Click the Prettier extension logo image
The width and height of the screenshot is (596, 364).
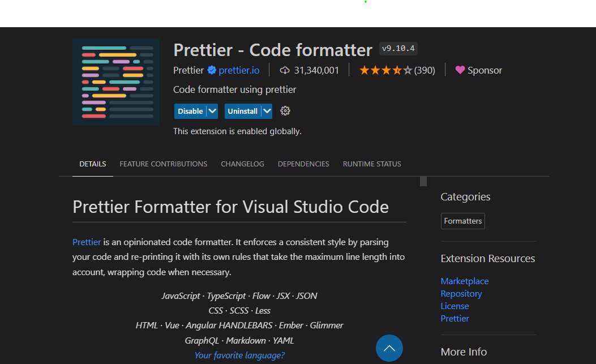[116, 82]
